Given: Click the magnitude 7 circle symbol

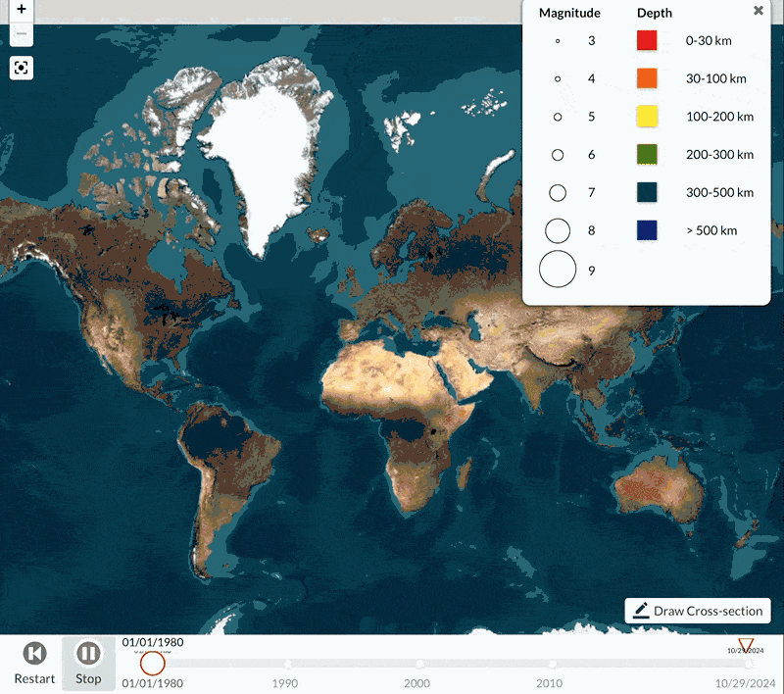Looking at the screenshot, I should coord(558,192).
